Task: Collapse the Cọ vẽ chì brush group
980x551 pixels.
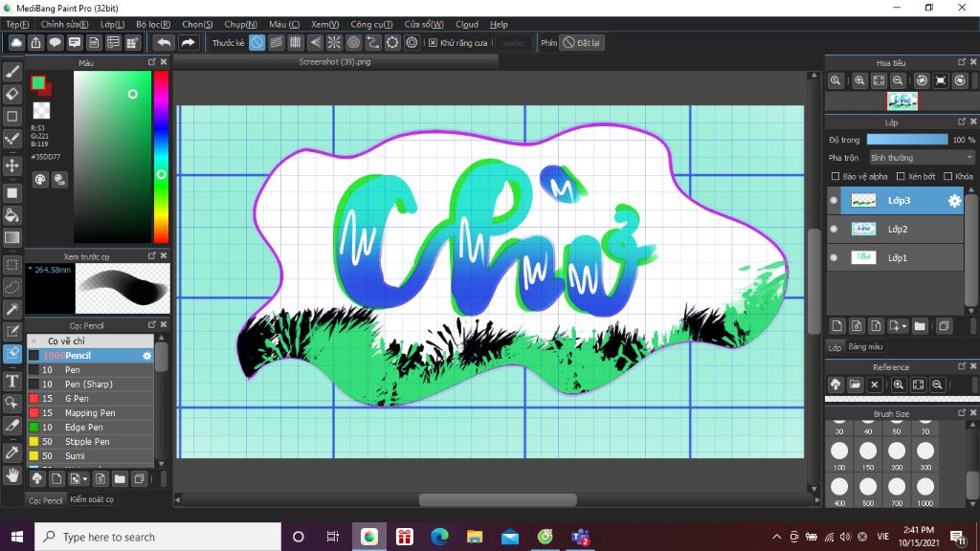Action: click(x=34, y=342)
